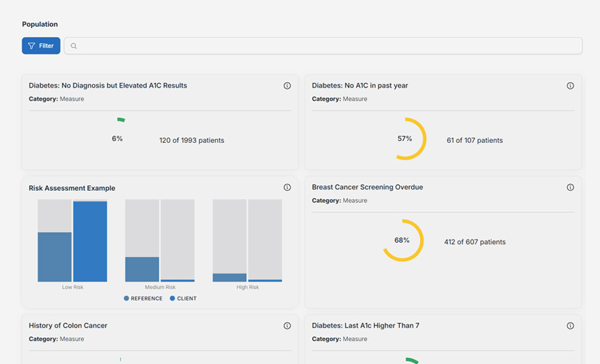Toggle the CLIENT legend series
The height and width of the screenshot is (364, 600).
183,298
